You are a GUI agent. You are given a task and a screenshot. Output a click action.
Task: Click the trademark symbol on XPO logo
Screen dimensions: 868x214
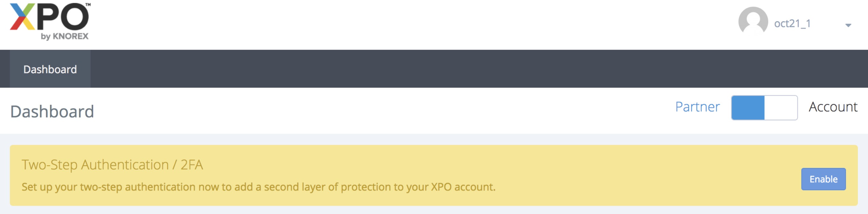pyautogui.click(x=88, y=5)
